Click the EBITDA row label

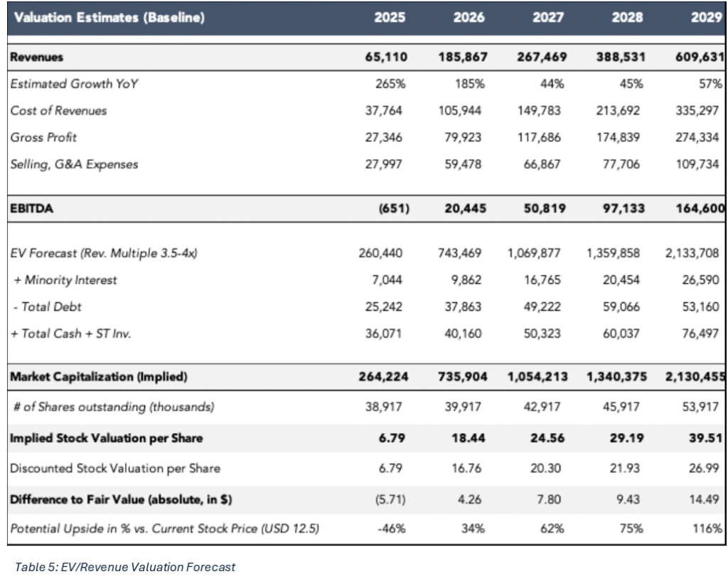point(31,208)
